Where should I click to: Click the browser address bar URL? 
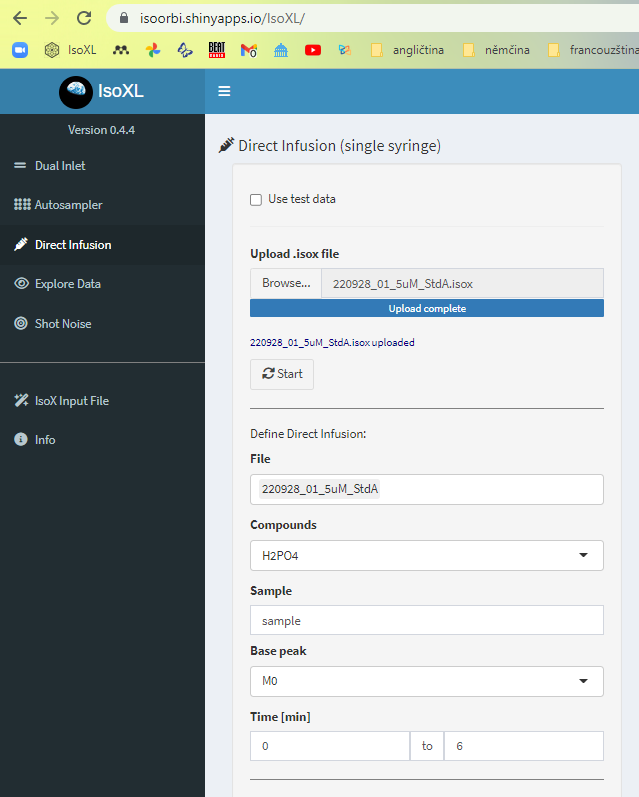click(x=223, y=19)
